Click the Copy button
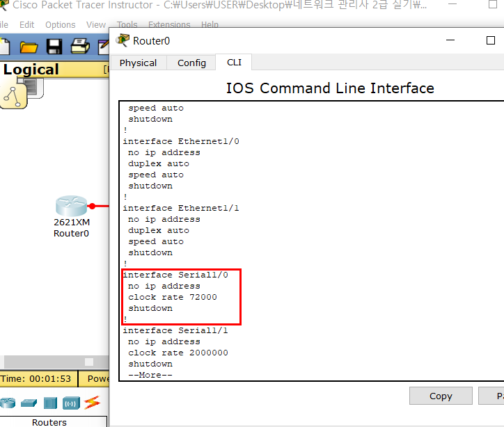 click(441, 396)
